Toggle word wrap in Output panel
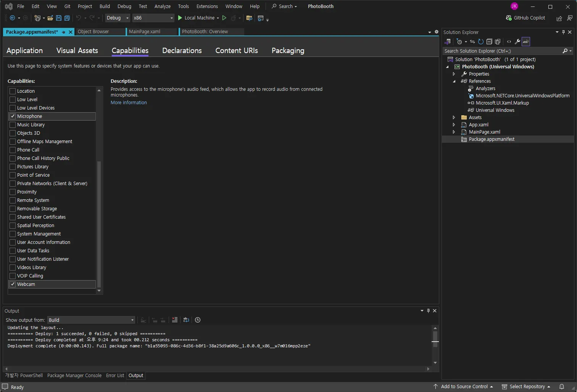 coord(186,320)
